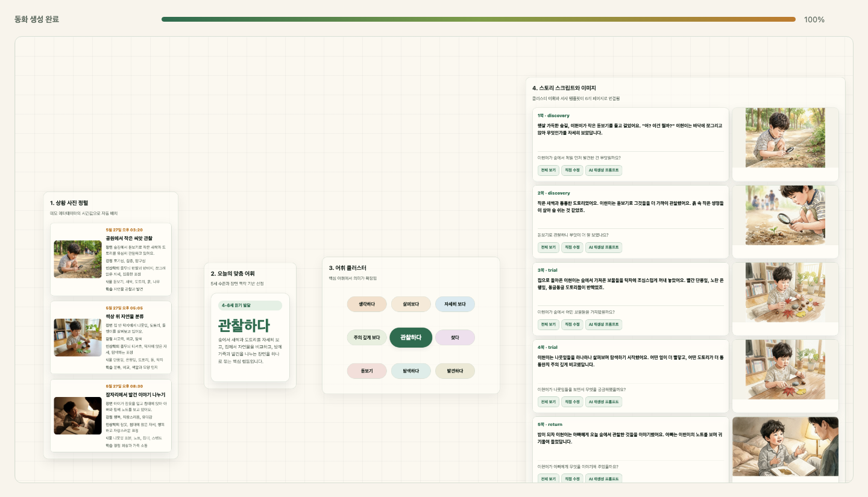
Task: Click the 4–6세 읽기 발달 badge
Action: [250, 305]
